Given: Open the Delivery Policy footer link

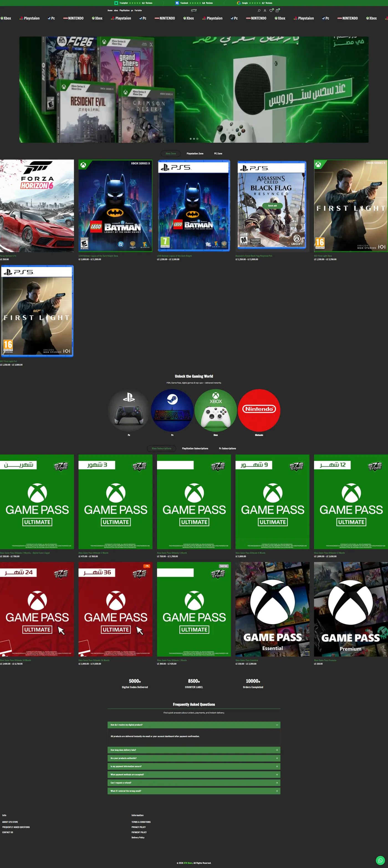Looking at the screenshot, I should pyautogui.click(x=138, y=837).
